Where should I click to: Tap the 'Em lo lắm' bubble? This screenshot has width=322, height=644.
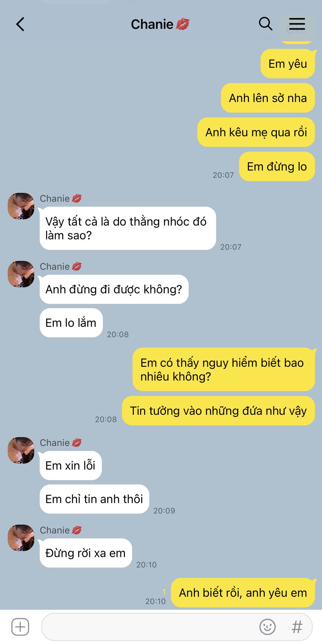[71, 323]
